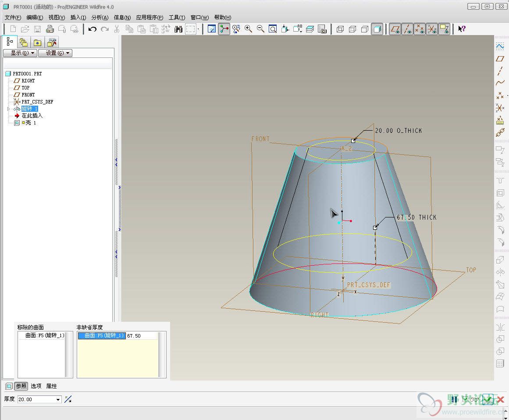Click the saved view list icon
The width and height of the screenshot is (509, 420).
pyautogui.click(x=297, y=29)
